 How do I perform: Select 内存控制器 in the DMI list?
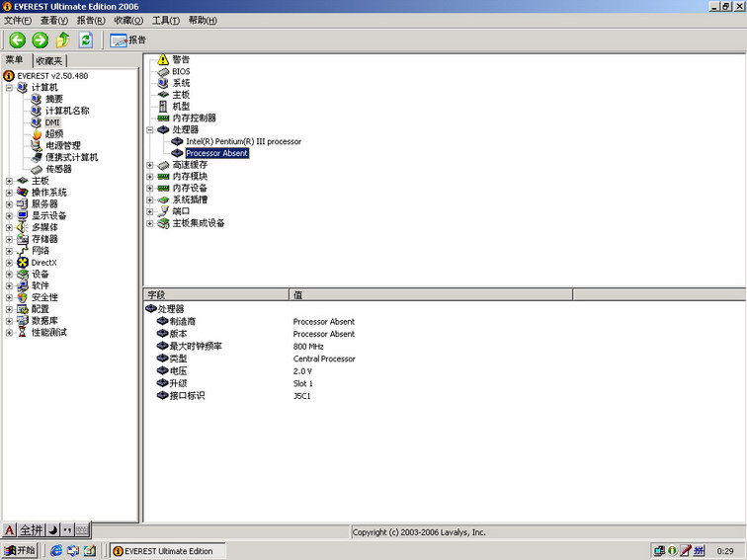click(194, 119)
